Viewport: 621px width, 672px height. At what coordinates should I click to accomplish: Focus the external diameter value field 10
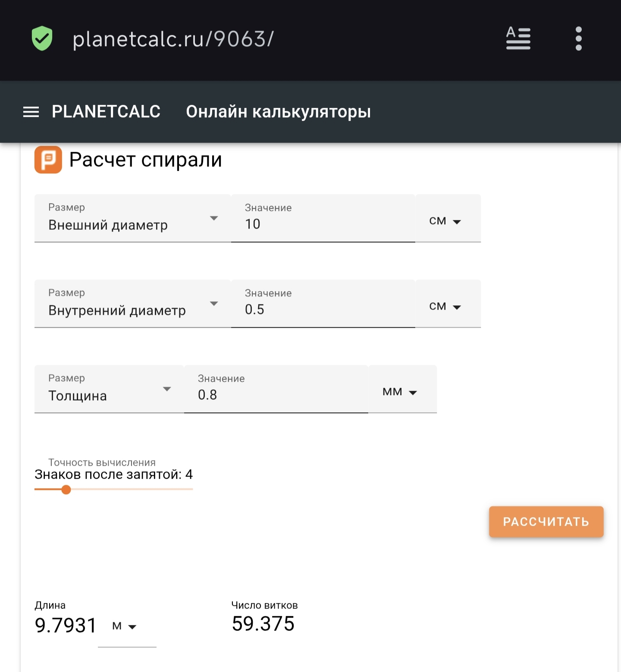coord(323,224)
